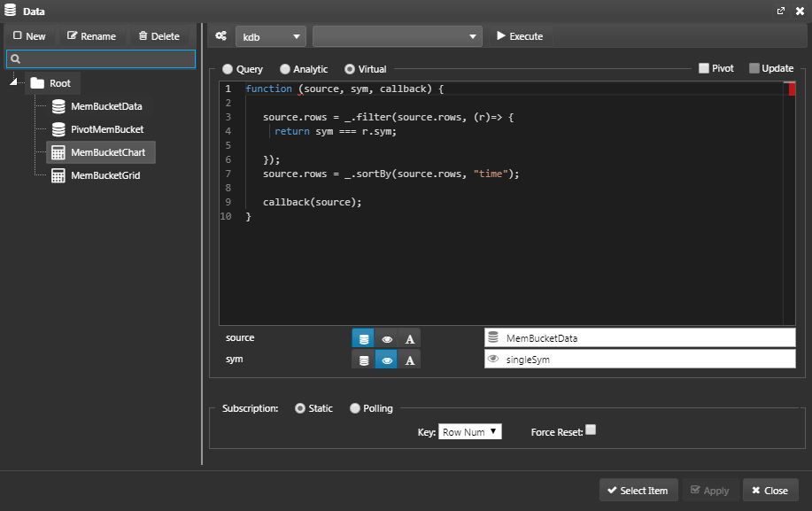Click the singleSym value field
Viewport: 812px width, 511px height.
(x=639, y=360)
